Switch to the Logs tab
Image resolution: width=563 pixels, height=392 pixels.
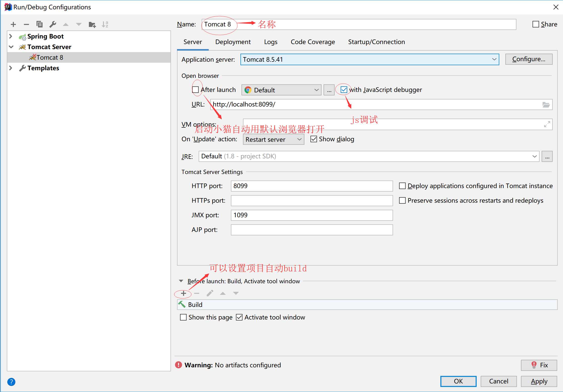coord(271,42)
